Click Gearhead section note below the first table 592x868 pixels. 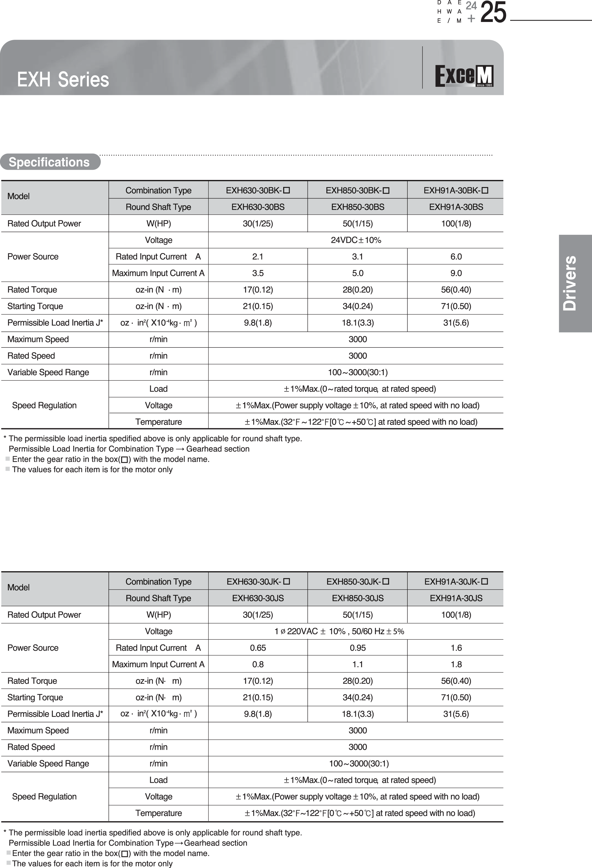(129, 449)
